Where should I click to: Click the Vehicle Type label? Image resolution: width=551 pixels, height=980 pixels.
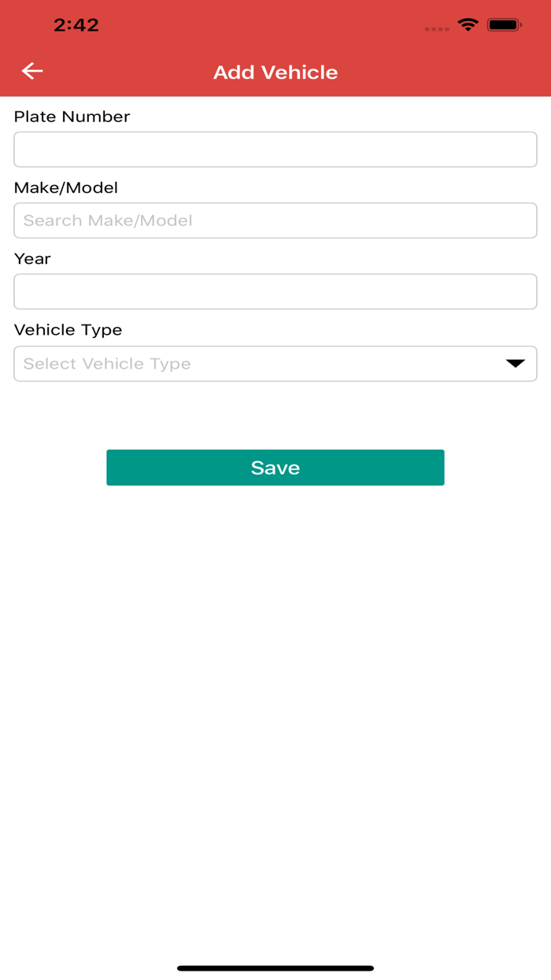67,329
